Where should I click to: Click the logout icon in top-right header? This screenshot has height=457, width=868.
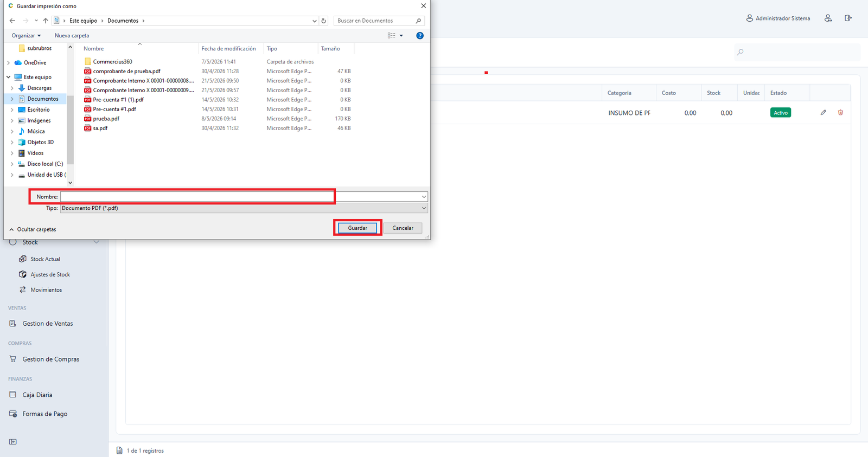pos(848,18)
